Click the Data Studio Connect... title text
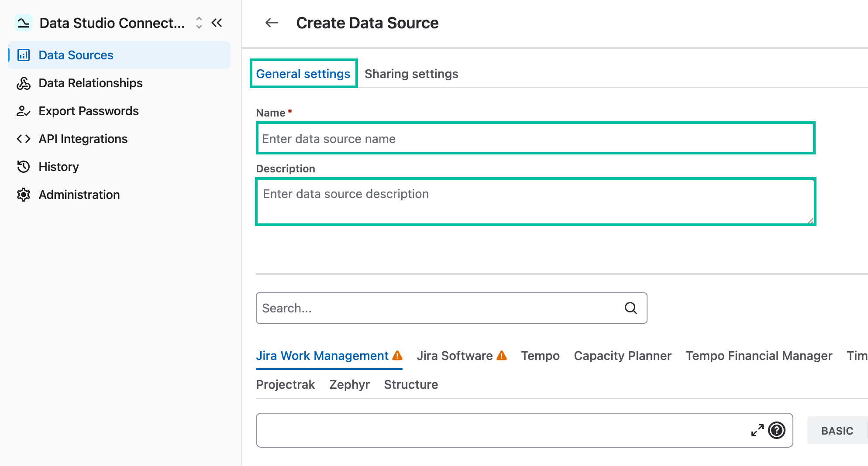This screenshot has width=868, height=466. [x=112, y=23]
